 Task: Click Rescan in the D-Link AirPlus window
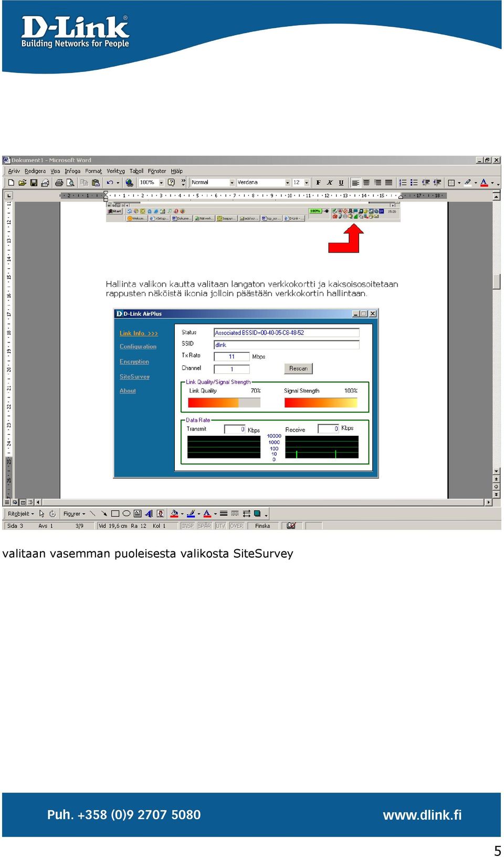pos(298,369)
